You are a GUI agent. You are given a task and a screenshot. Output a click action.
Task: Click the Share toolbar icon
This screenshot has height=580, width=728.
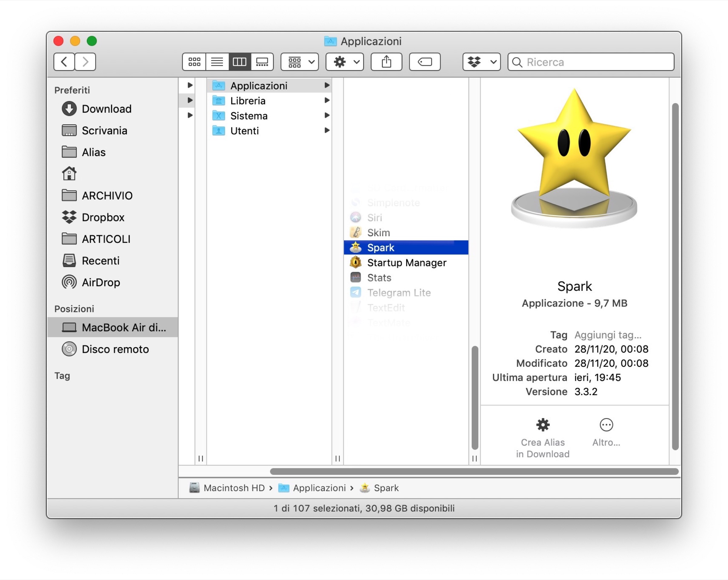[386, 62]
